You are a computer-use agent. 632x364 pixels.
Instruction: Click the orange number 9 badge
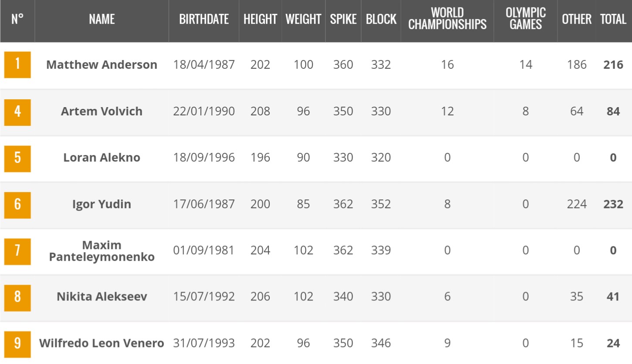coord(17,344)
